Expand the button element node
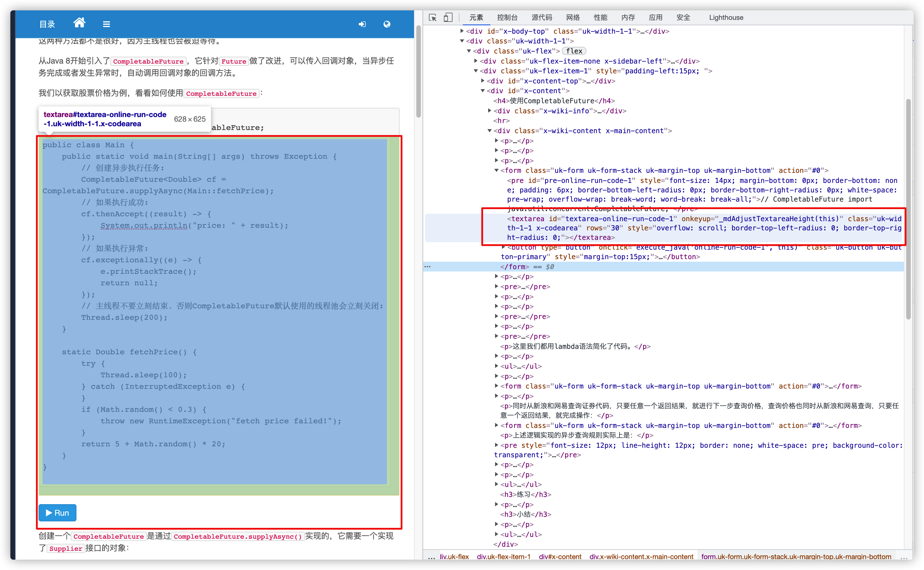The image size is (924, 570). (503, 247)
